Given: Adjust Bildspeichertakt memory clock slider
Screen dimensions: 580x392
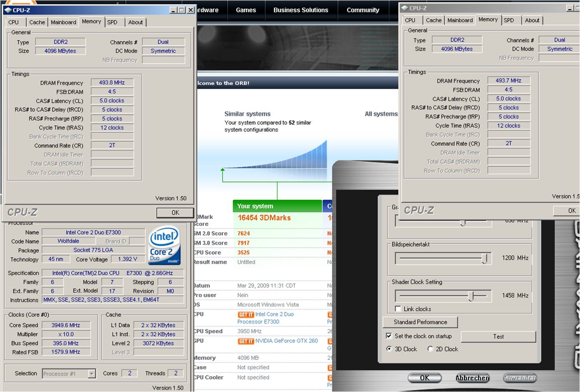Looking at the screenshot, I should [484, 259].
